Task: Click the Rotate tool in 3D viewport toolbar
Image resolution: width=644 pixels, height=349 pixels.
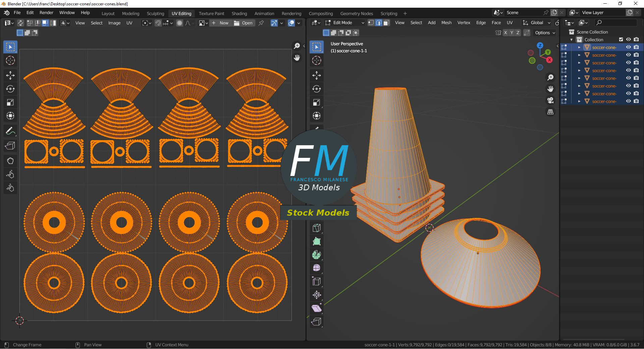Action: click(316, 89)
